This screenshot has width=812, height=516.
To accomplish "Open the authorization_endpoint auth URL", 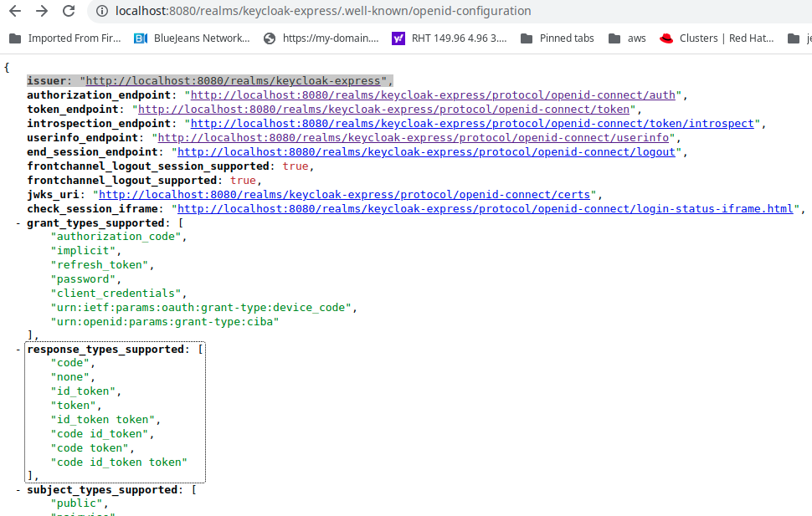I will tap(433, 95).
